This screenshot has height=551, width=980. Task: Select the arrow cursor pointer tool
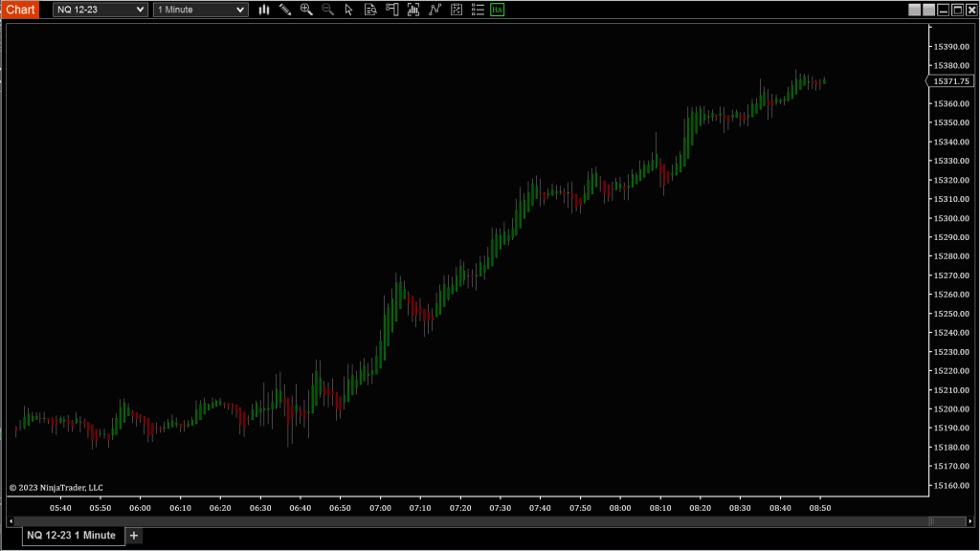[x=348, y=10]
